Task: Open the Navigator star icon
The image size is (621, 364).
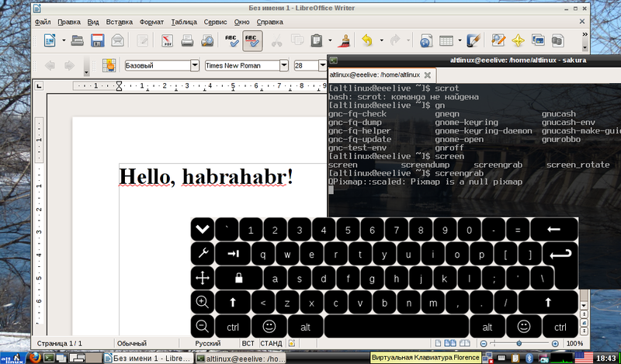Action: coord(518,40)
